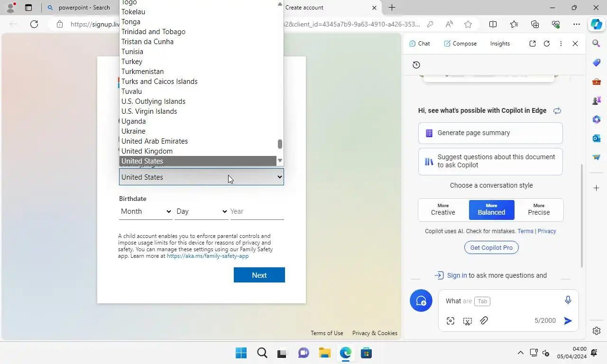Toggle the Copilot sidebar button
This screenshot has width=607, height=364.
596,24
